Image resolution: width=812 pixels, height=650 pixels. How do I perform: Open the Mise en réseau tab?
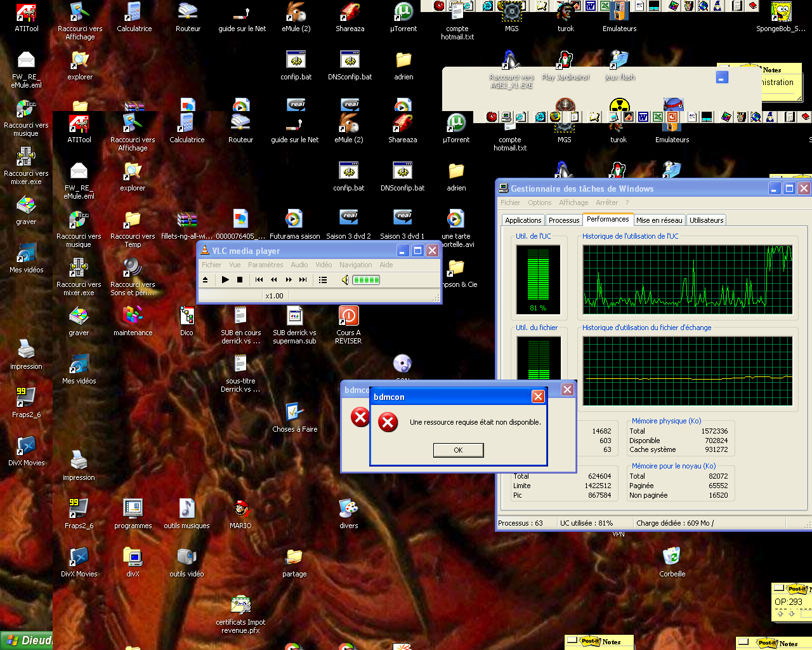[659, 220]
